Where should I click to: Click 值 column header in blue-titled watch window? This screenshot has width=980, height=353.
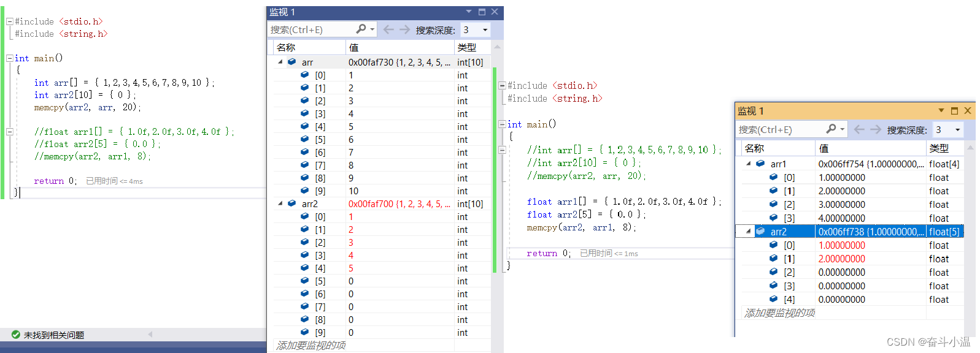[x=400, y=47]
